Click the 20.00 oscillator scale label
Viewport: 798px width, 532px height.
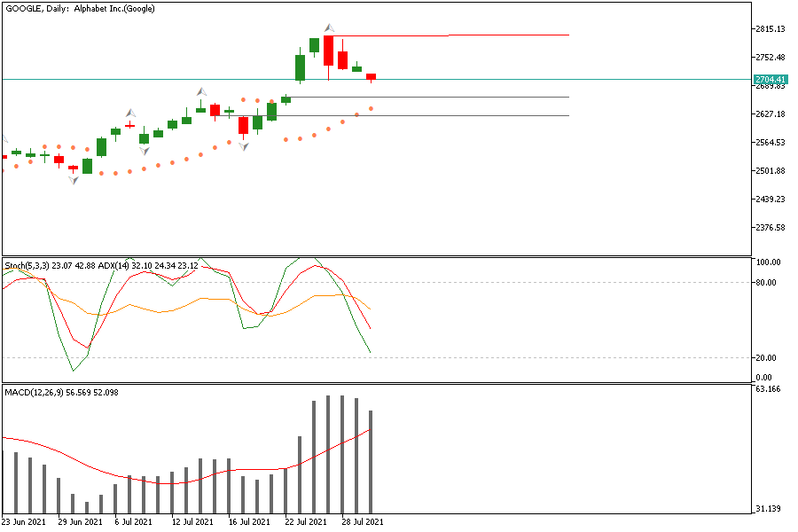[x=766, y=357]
